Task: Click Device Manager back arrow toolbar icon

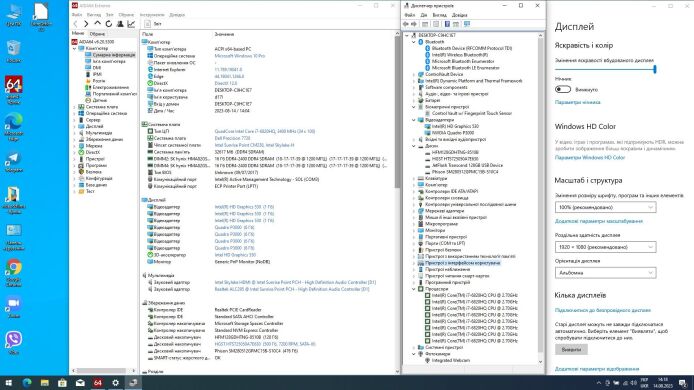Action: click(x=406, y=24)
